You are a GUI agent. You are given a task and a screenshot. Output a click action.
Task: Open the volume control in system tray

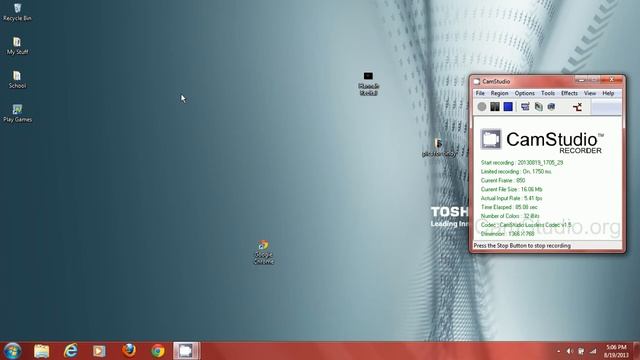(570, 351)
